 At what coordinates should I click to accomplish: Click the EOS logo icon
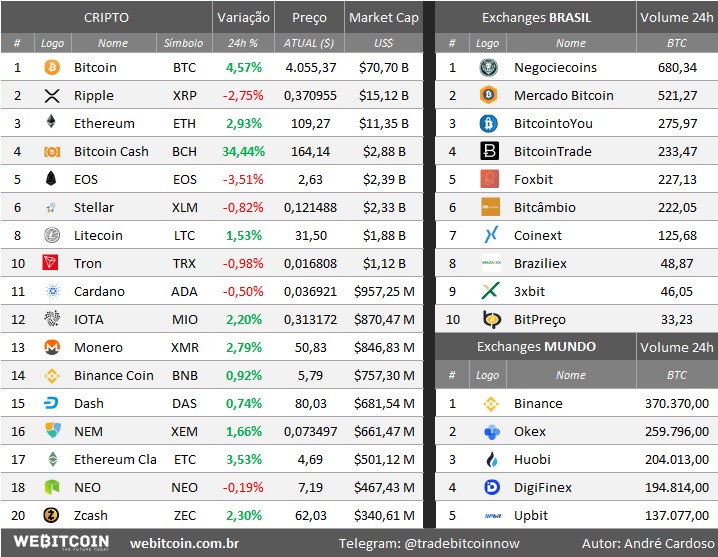[x=51, y=179]
